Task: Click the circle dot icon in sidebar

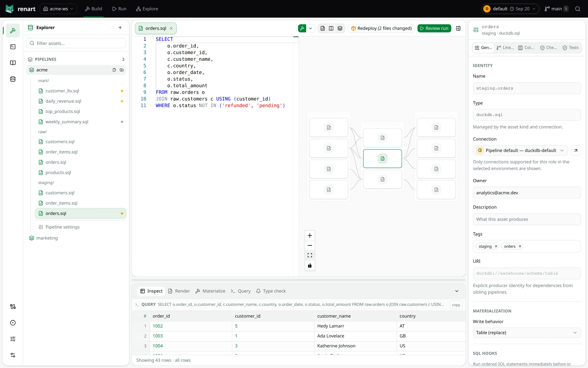Action: (x=13, y=323)
